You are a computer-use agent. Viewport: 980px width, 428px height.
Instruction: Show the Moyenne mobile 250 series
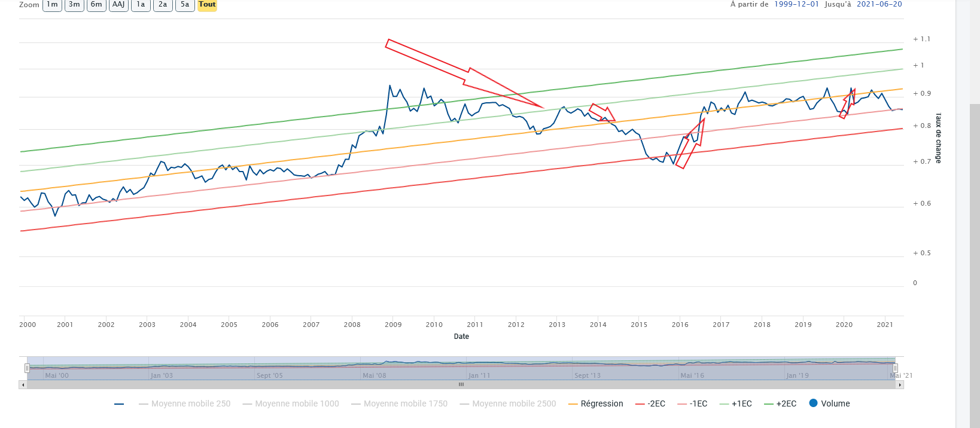coord(184,404)
